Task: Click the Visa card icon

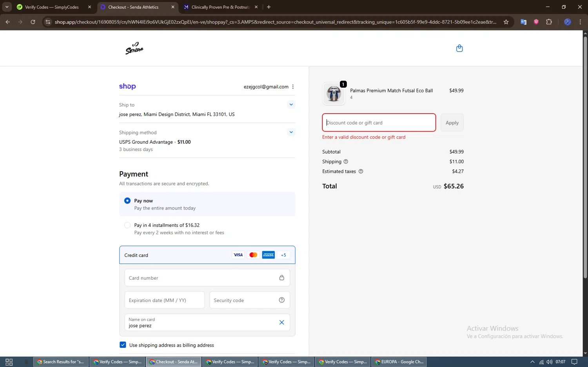Action: [x=238, y=255]
